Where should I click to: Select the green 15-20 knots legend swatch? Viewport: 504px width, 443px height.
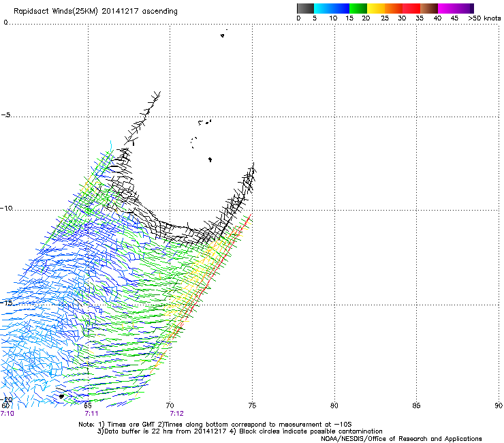pyautogui.click(x=358, y=8)
